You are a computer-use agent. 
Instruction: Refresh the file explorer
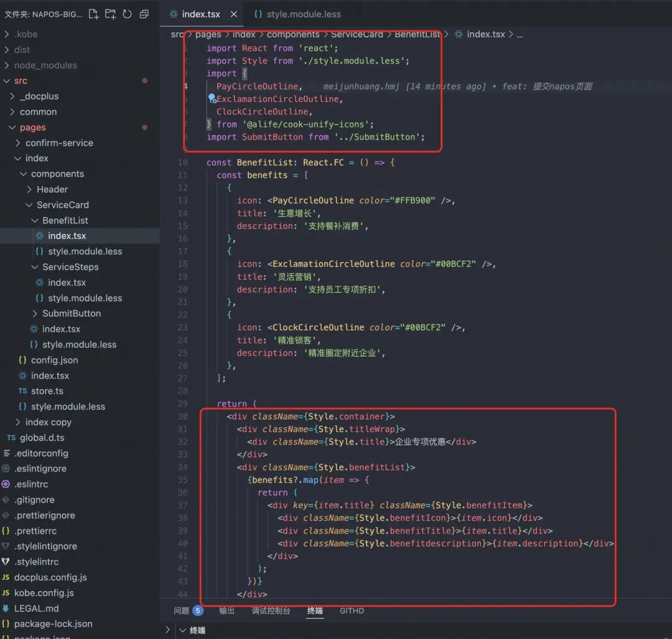tap(127, 14)
